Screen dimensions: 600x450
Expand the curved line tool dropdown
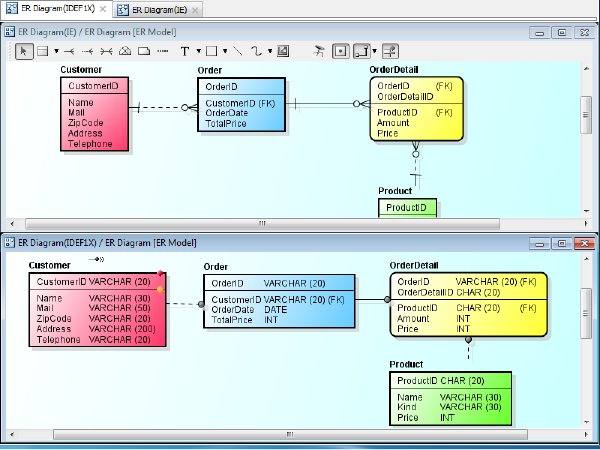click(269, 50)
